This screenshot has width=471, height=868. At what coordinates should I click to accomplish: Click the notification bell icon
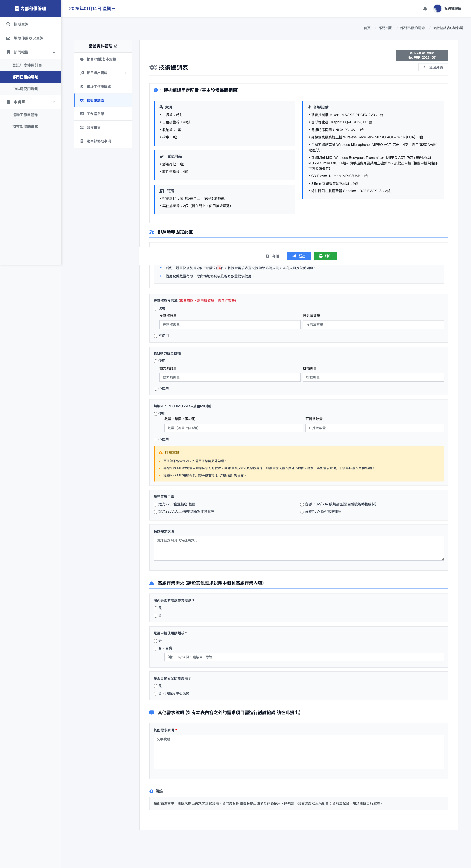(x=425, y=9)
